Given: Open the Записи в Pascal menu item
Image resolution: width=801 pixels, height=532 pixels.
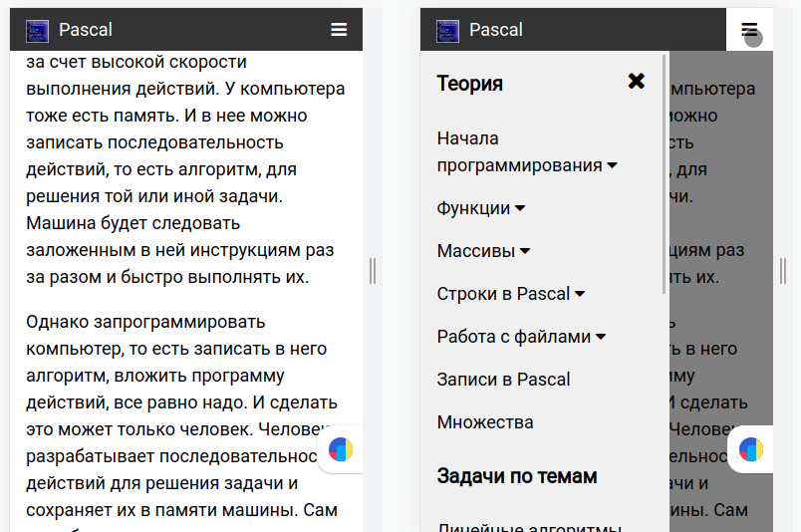Looking at the screenshot, I should (503, 380).
